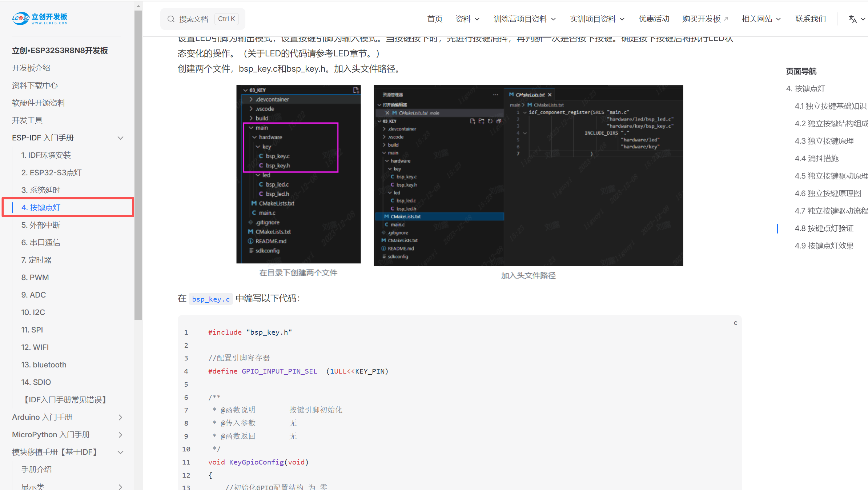Select '5. 外部中断' in the sidebar
868x490 pixels.
40,225
